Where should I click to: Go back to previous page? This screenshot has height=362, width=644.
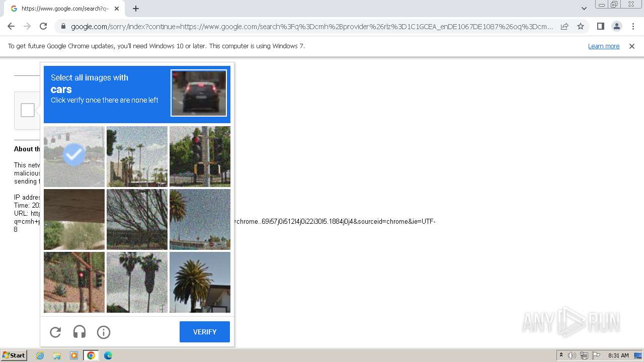click(11, 26)
